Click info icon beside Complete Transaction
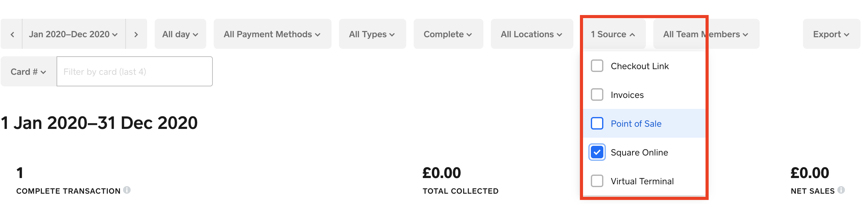 tap(127, 190)
